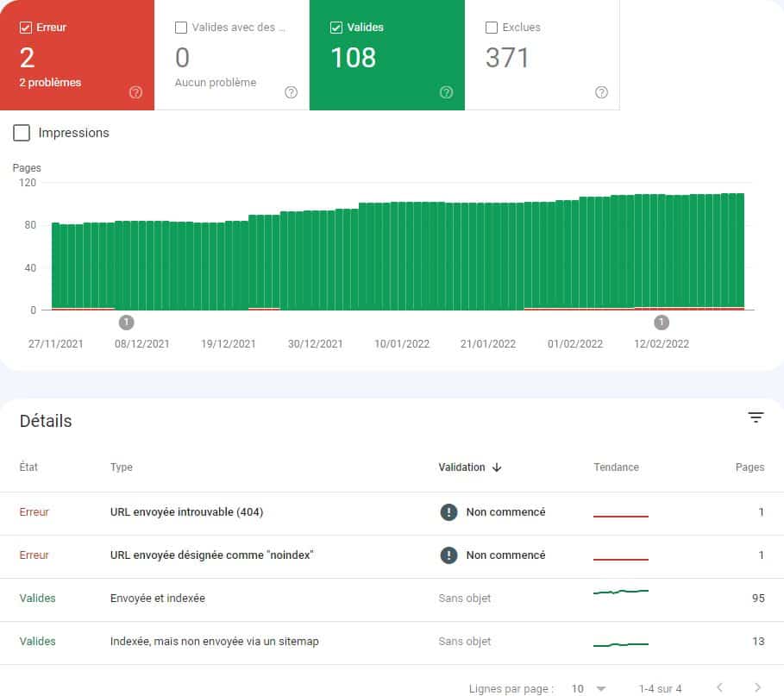Open help tooltip on the Valides card
Viewport: 784px width, 696px height.
447,92
